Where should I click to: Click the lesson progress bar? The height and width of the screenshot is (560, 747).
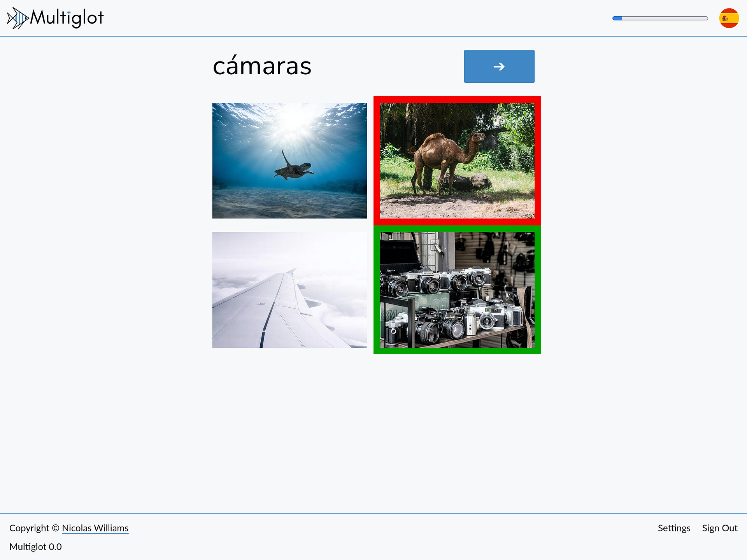(660, 18)
